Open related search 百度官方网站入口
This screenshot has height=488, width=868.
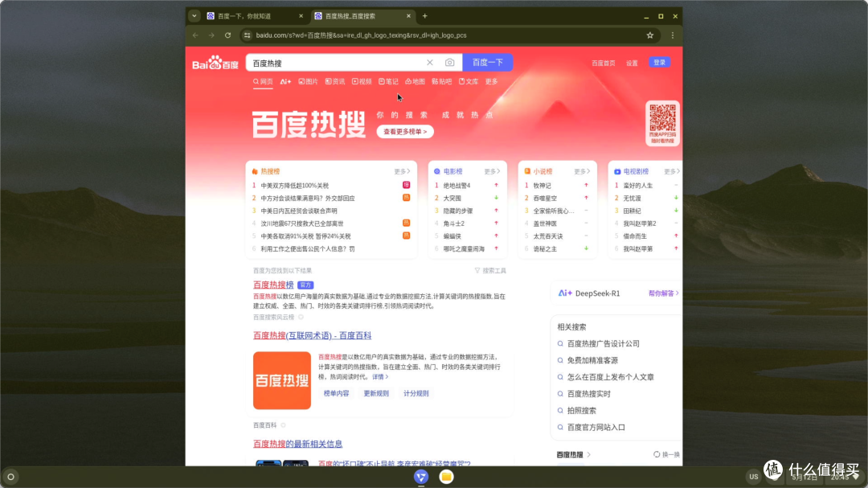click(596, 427)
